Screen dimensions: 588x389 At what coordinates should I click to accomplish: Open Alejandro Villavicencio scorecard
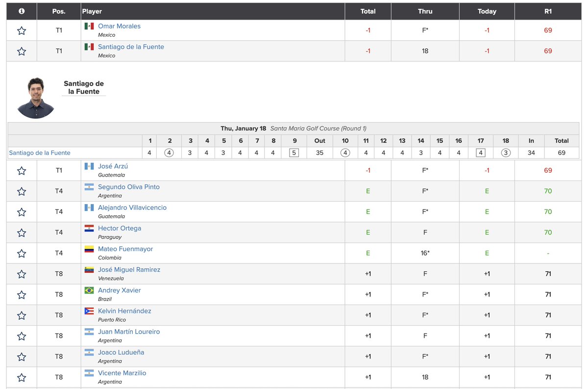coord(132,207)
